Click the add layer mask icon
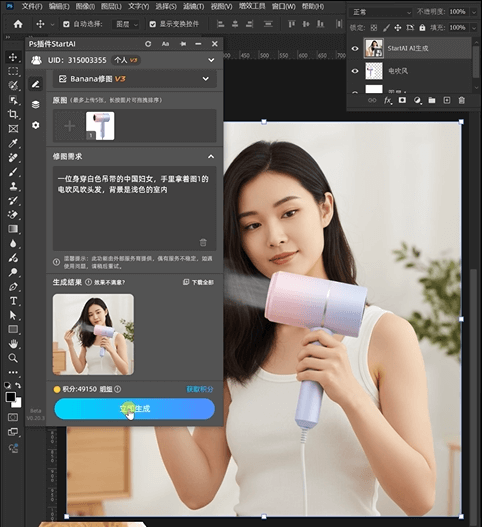Image resolution: width=482 pixels, height=527 pixels. [402, 100]
